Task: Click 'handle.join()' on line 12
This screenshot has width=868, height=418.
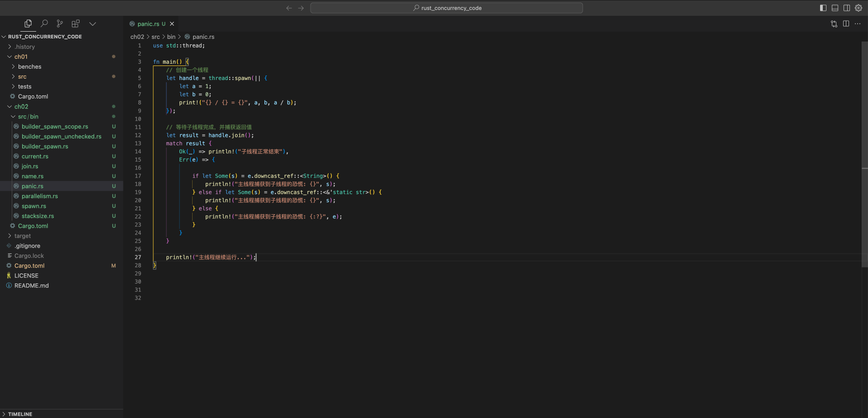Action: (230, 135)
